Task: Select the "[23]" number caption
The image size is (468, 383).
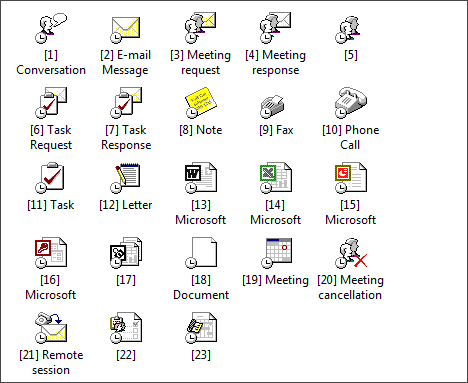Action: 201,355
